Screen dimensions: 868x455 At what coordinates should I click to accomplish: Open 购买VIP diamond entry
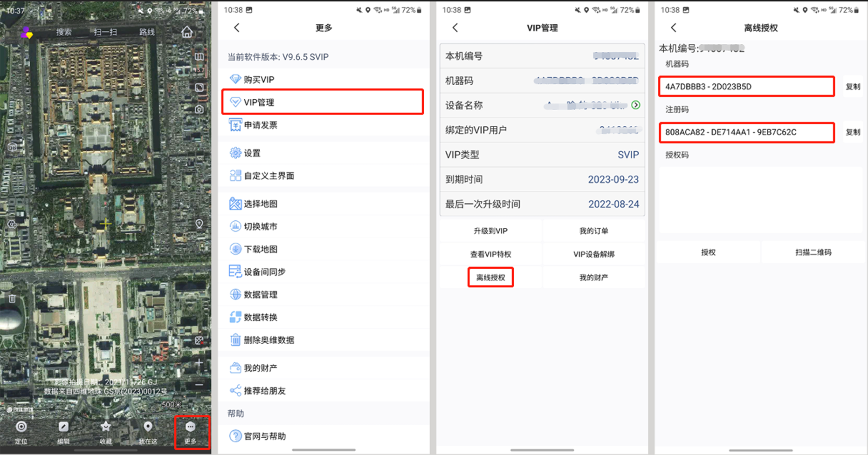[324, 79]
